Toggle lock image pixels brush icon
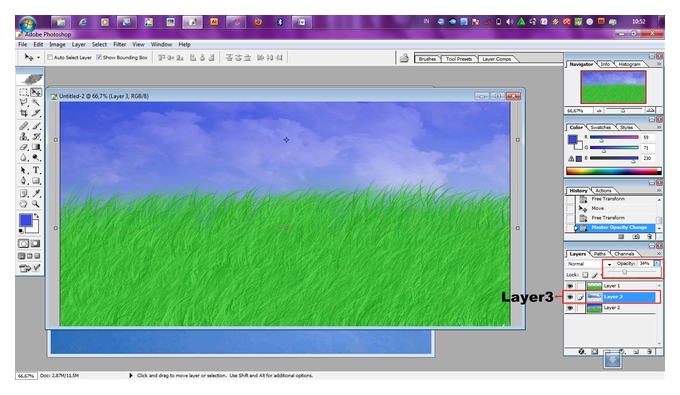Screen dimensions: 680x395 pyautogui.click(x=595, y=275)
